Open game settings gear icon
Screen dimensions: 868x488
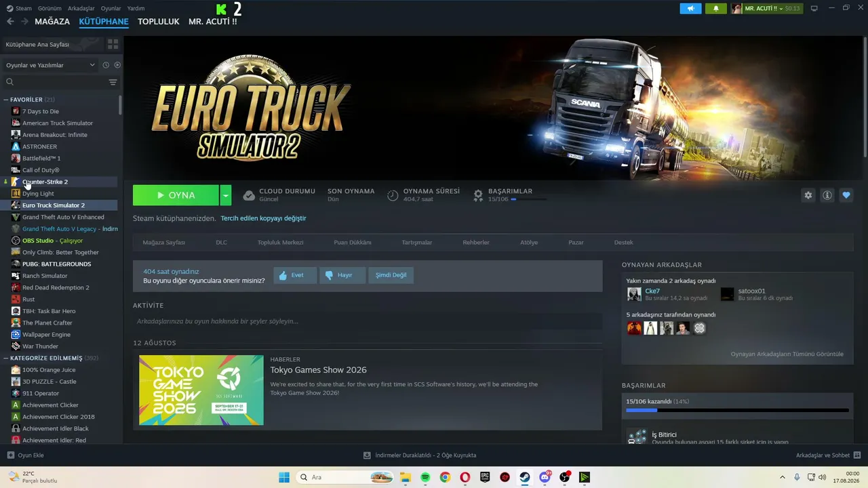click(x=808, y=195)
